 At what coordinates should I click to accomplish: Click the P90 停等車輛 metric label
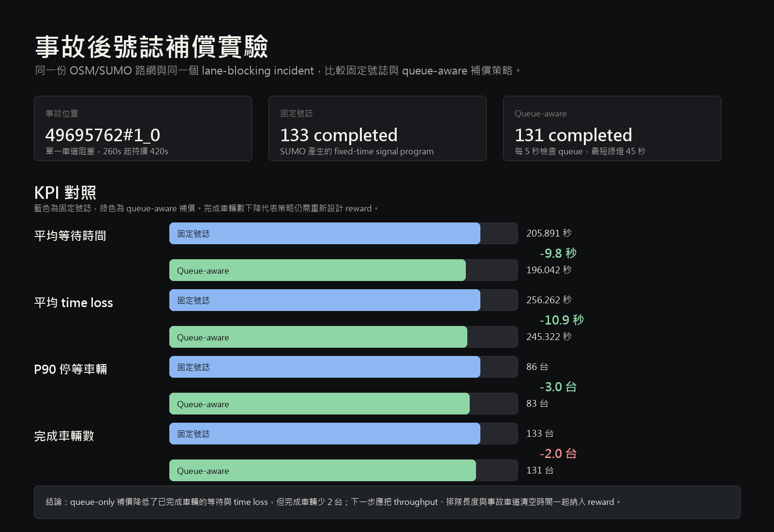click(71, 369)
